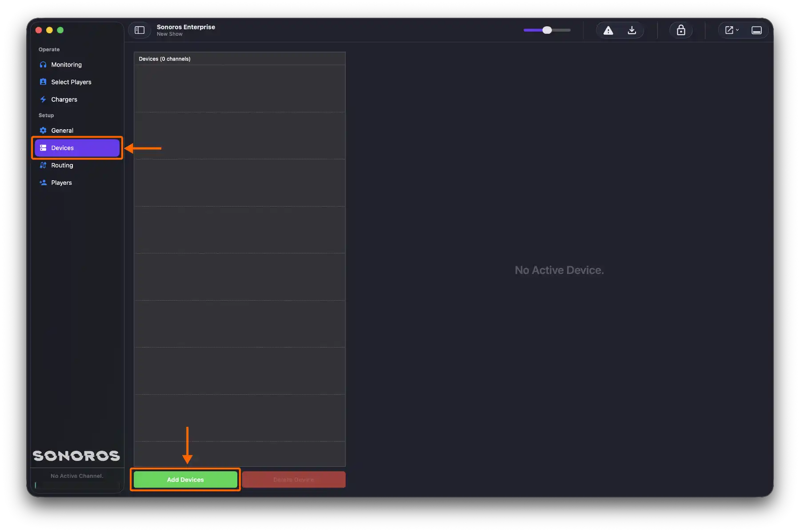Viewport: 800px width, 532px height.
Task: Click the Routing icon in sidebar
Action: [x=43, y=165]
